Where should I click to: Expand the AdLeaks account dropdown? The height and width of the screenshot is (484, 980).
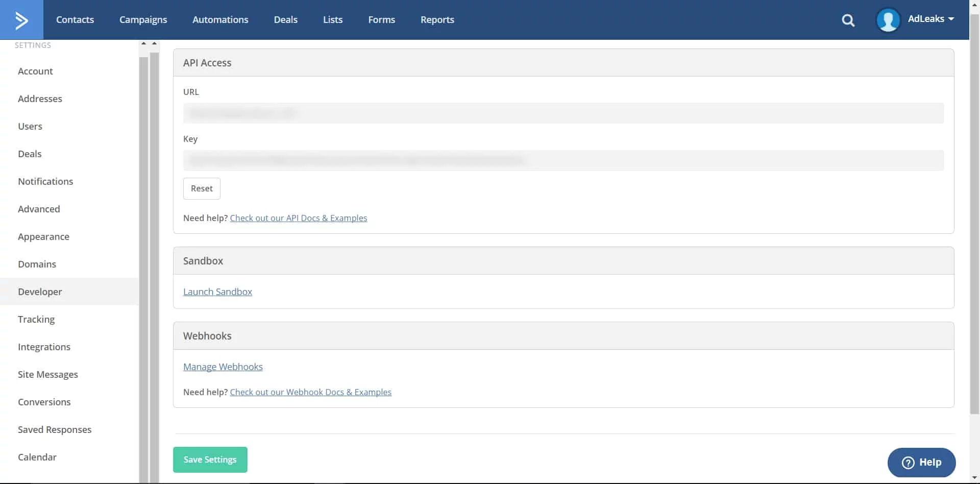pos(930,19)
